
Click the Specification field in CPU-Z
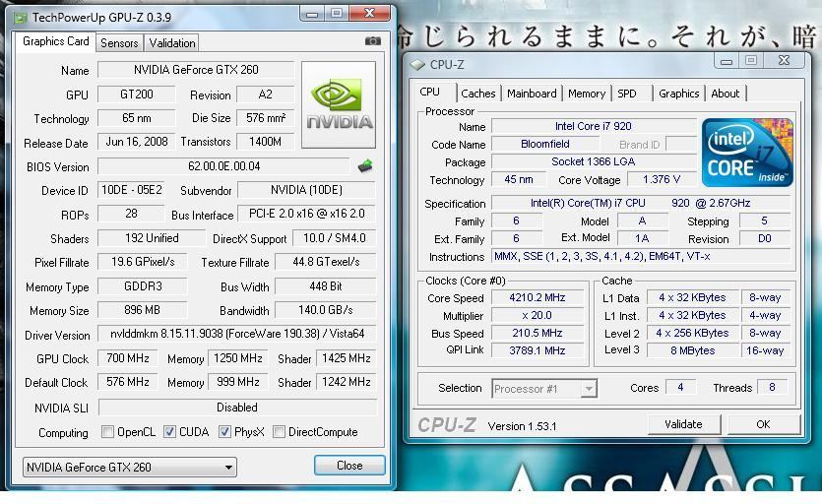(641, 203)
